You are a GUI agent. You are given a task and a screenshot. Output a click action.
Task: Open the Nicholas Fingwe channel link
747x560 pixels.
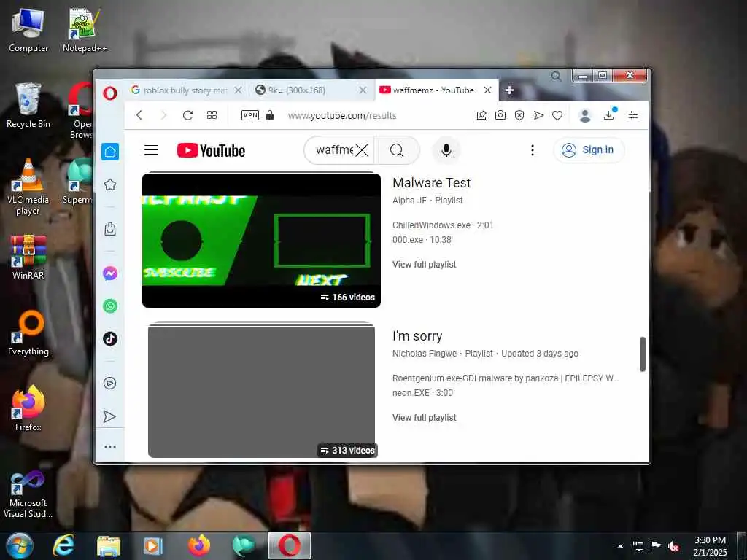(425, 354)
